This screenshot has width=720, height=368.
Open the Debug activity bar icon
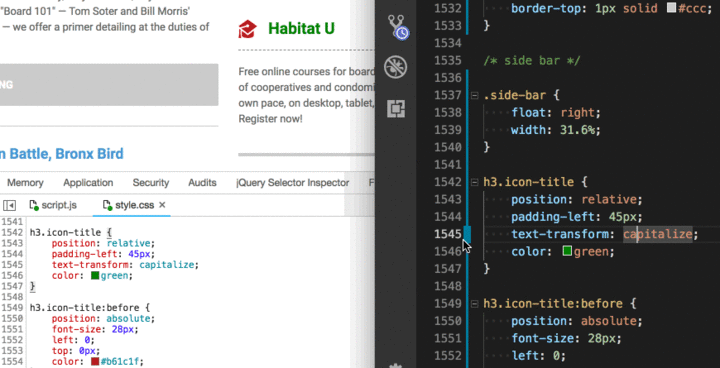(396, 68)
